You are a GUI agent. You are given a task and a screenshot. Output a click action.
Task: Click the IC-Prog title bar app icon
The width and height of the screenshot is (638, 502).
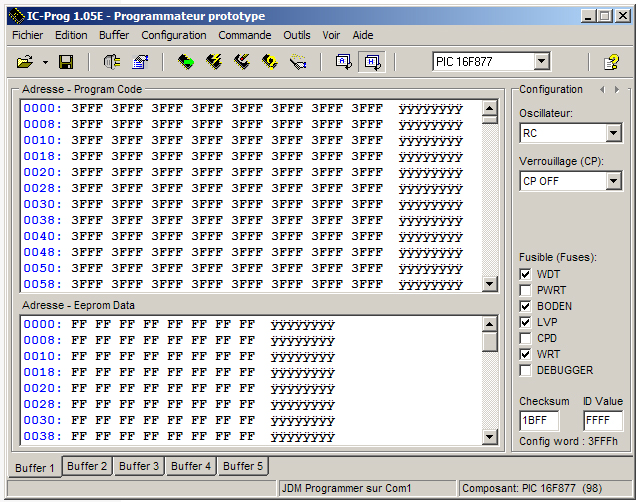coord(16,16)
